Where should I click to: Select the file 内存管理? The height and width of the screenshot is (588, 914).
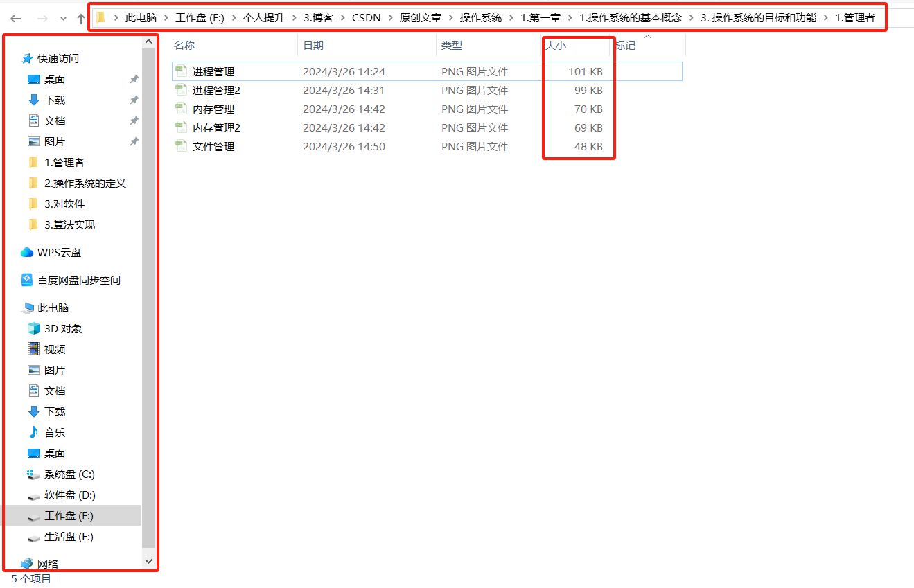(213, 109)
